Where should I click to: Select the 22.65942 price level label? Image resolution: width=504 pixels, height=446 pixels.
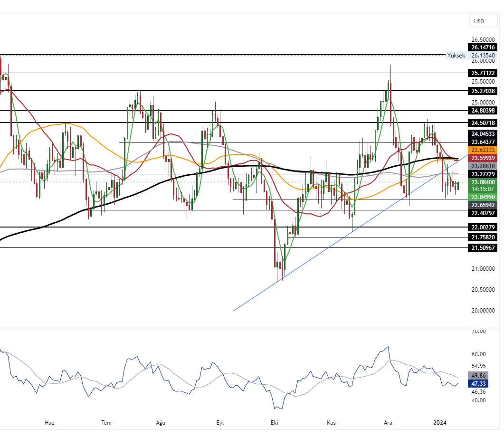tap(483, 205)
